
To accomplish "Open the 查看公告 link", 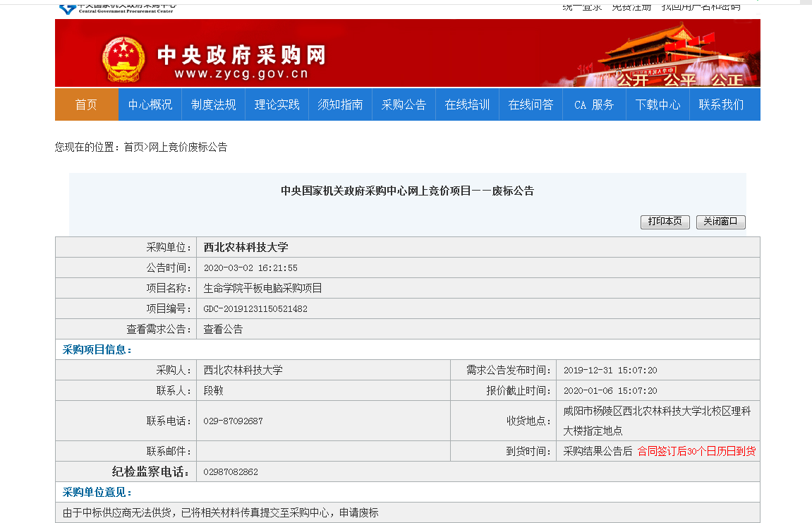I will coord(223,329).
